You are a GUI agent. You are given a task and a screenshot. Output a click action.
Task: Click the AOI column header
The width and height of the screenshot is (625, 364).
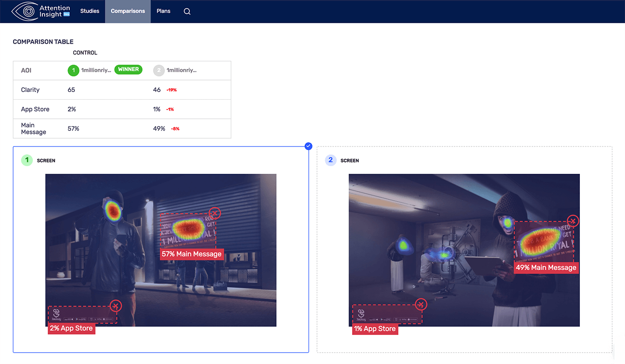point(26,71)
